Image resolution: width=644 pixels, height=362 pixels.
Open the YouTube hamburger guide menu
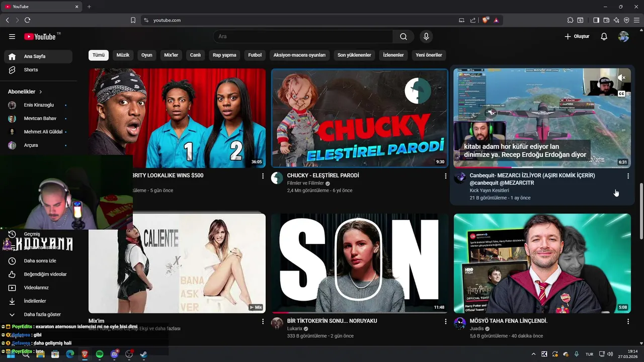tap(12, 37)
